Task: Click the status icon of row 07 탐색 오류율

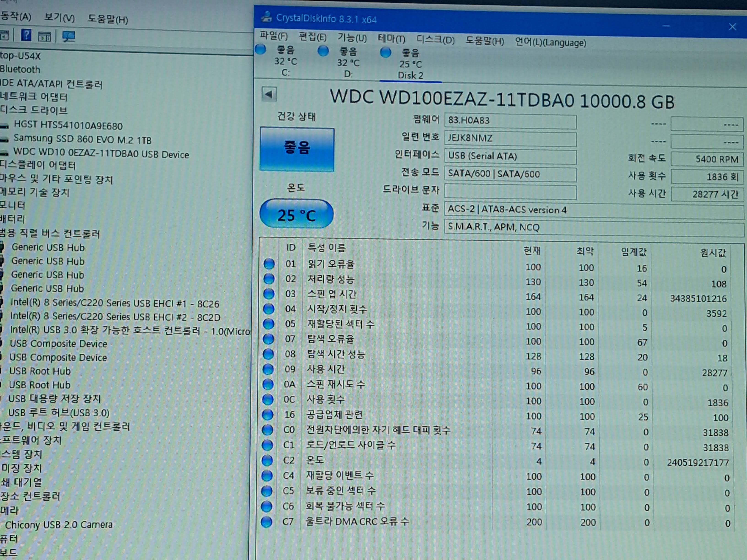Action: tap(268, 339)
